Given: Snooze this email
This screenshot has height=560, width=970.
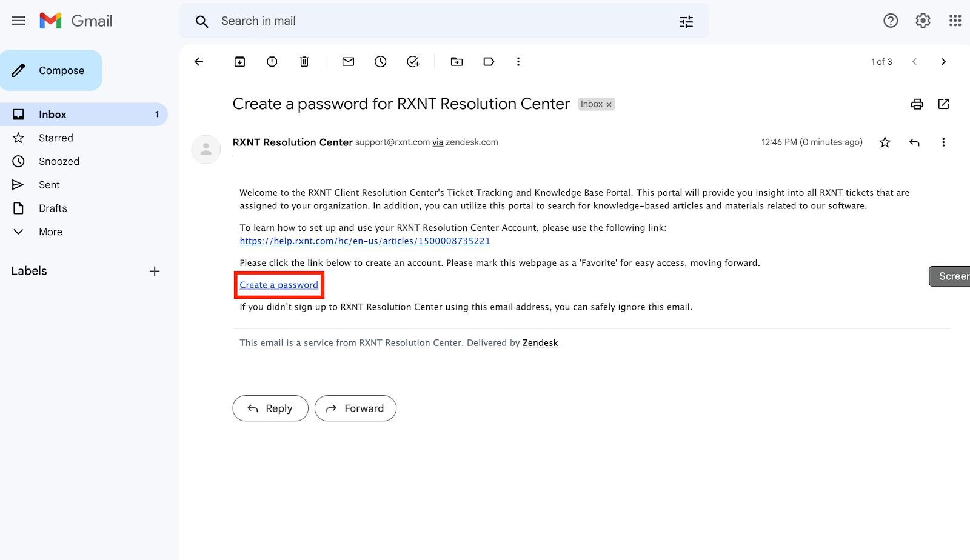Looking at the screenshot, I should 380,61.
